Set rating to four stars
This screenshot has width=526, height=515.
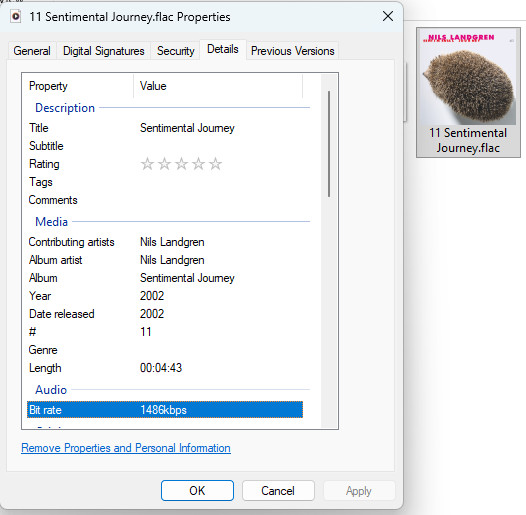point(199,164)
